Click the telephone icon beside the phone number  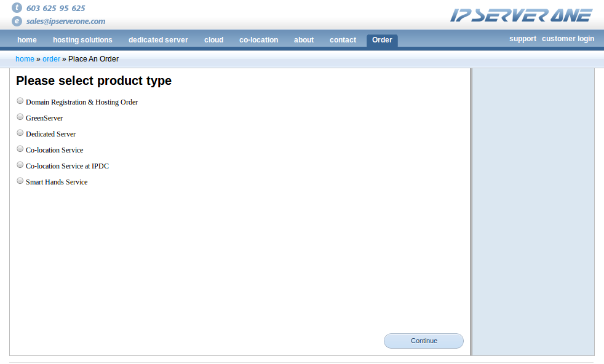(17, 8)
